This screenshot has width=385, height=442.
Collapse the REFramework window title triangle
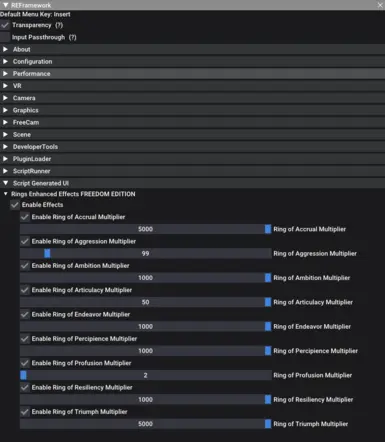pyautogui.click(x=5, y=5)
